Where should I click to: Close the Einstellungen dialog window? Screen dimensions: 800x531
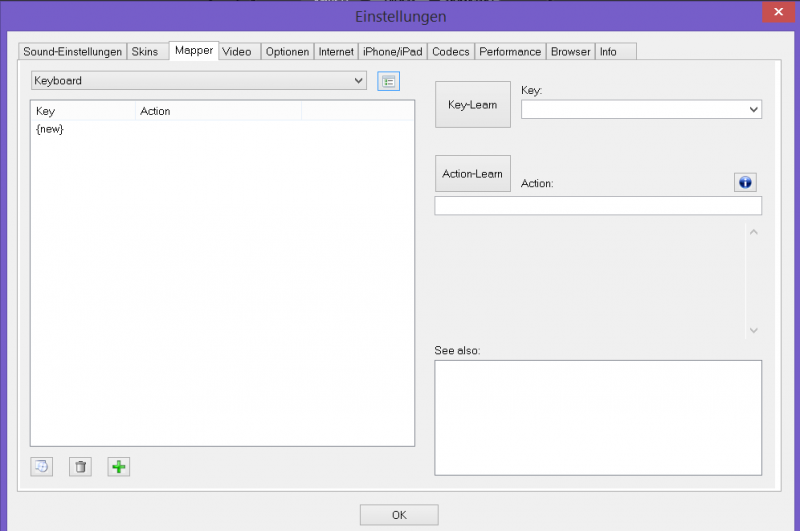[x=776, y=13]
